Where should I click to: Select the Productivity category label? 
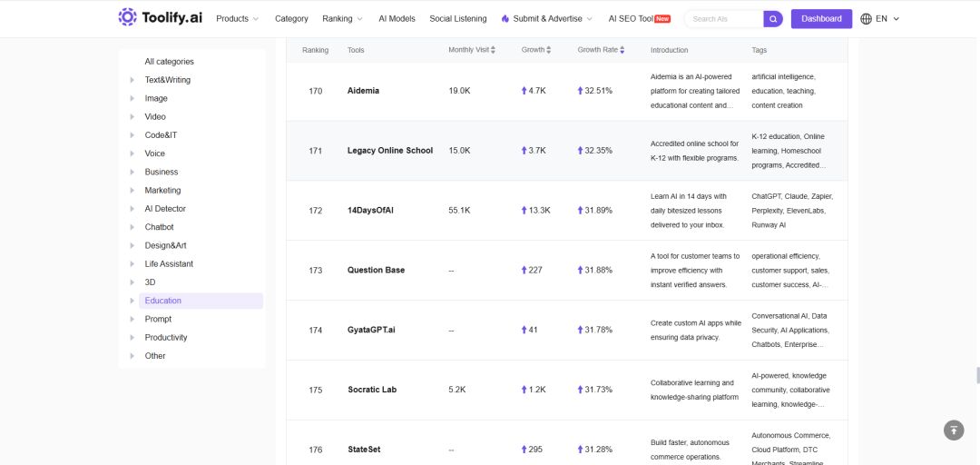(166, 337)
